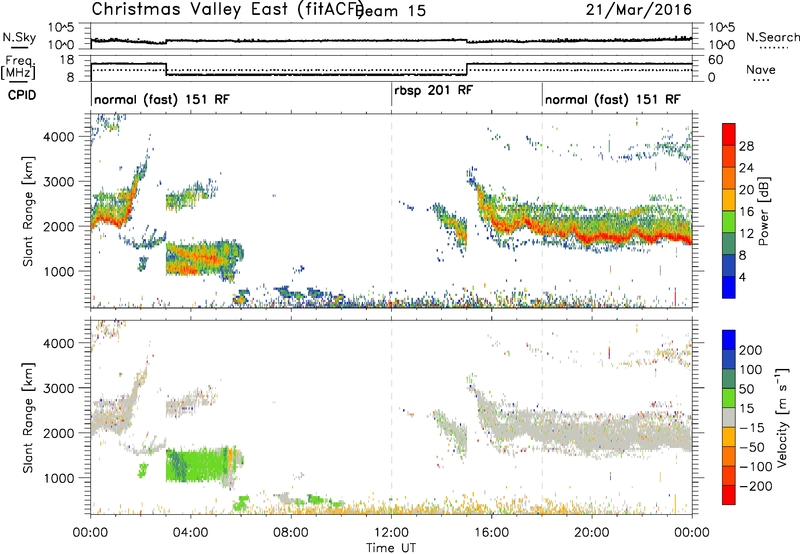Click the dashed 12:00 line in power panel
The height and width of the screenshot is (554, 800).
[x=391, y=211]
